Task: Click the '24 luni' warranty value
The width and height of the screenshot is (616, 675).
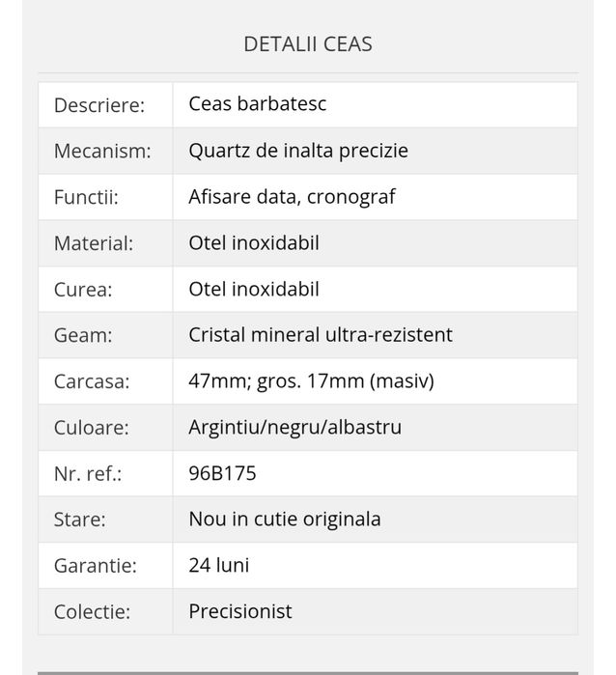Action: point(219,565)
